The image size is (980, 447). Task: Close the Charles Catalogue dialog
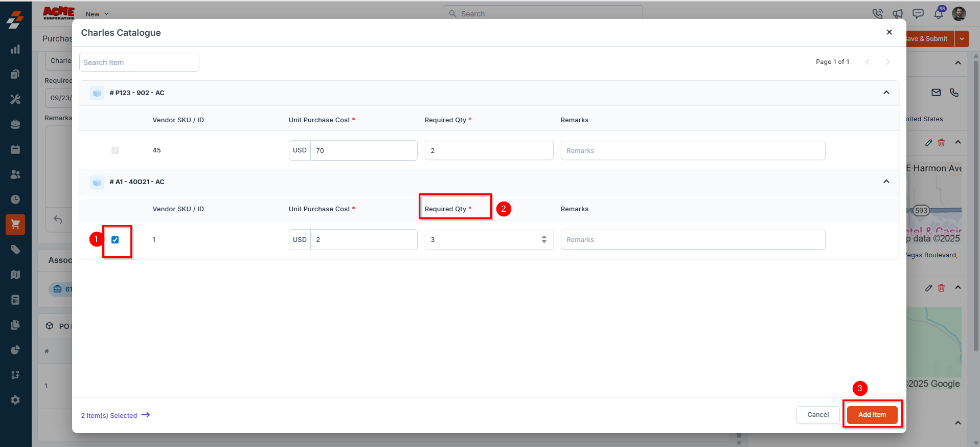point(890,32)
